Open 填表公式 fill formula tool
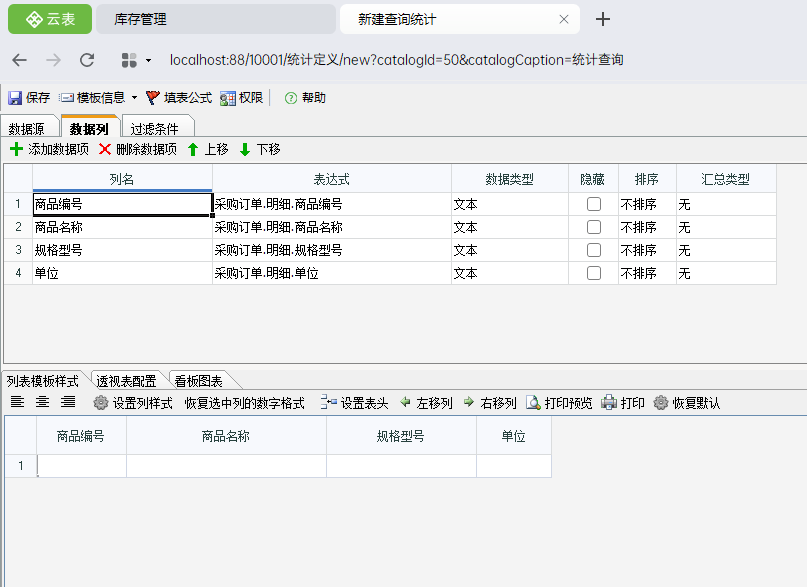Image resolution: width=807 pixels, height=587 pixels. point(179,98)
